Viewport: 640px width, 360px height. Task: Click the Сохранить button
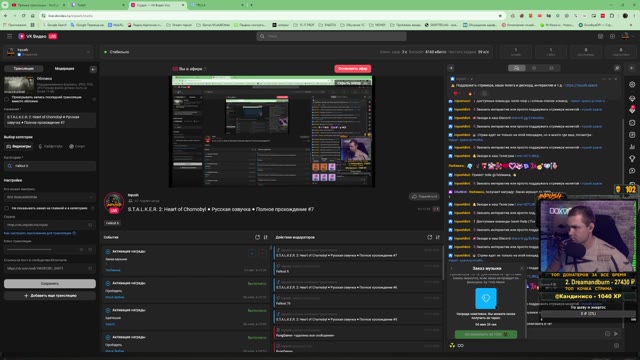point(50,283)
